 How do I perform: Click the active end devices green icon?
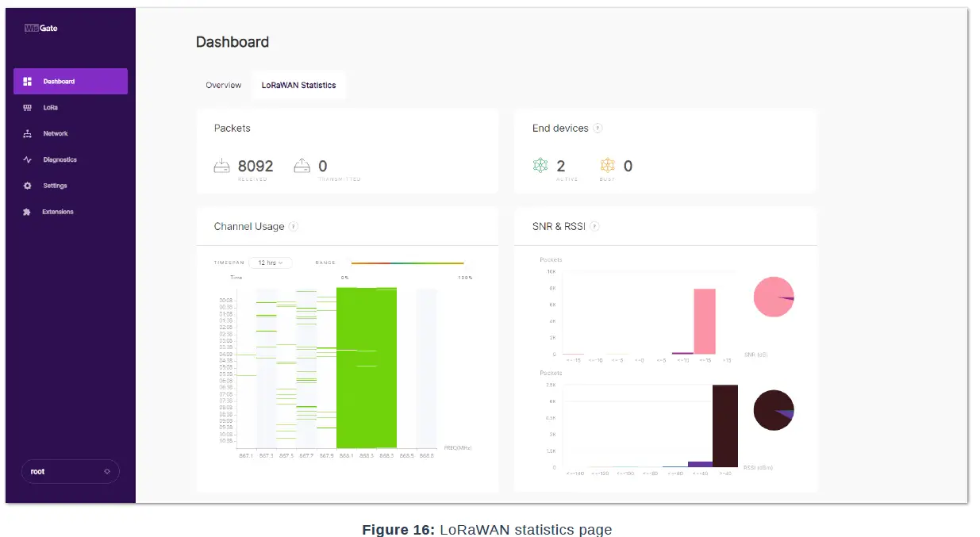coord(540,166)
